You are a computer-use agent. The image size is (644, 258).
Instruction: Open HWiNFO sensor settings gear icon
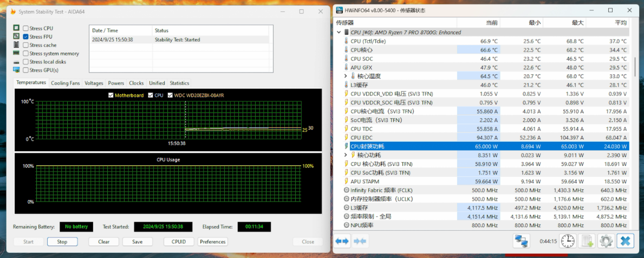point(606,241)
